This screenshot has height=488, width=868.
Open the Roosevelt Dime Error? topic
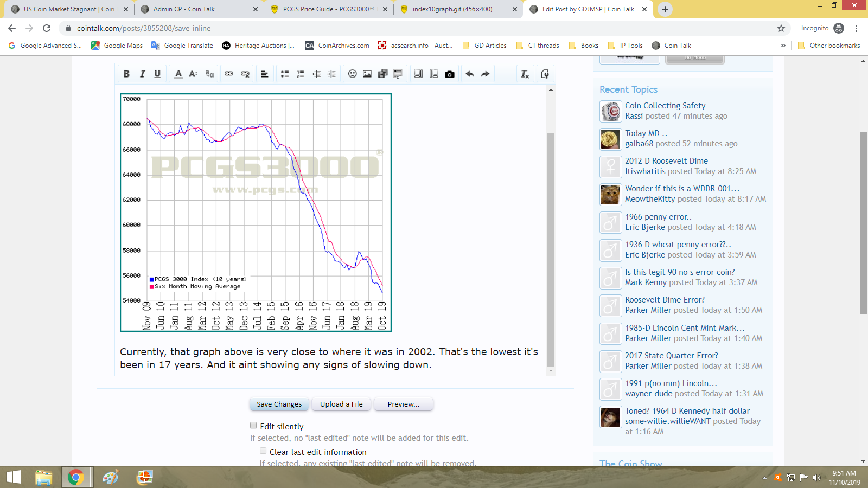pos(665,300)
